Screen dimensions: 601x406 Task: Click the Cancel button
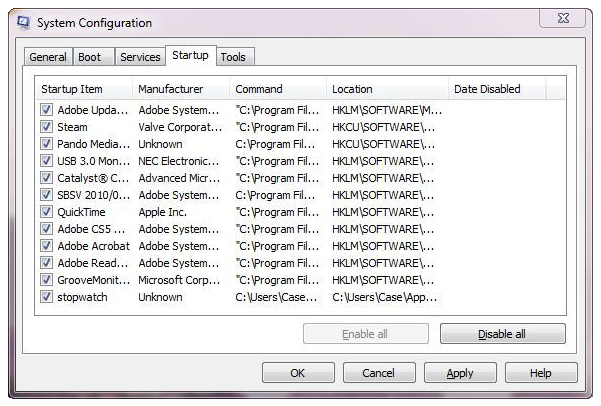379,373
